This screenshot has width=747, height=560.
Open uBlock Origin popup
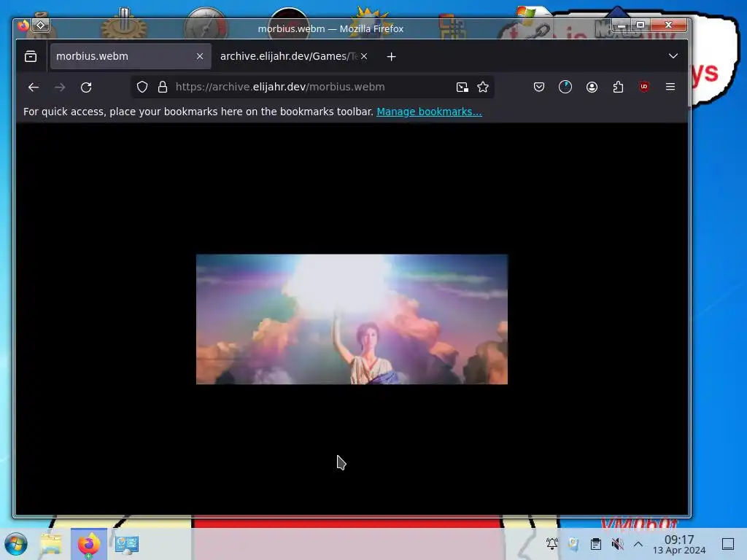[x=644, y=87]
